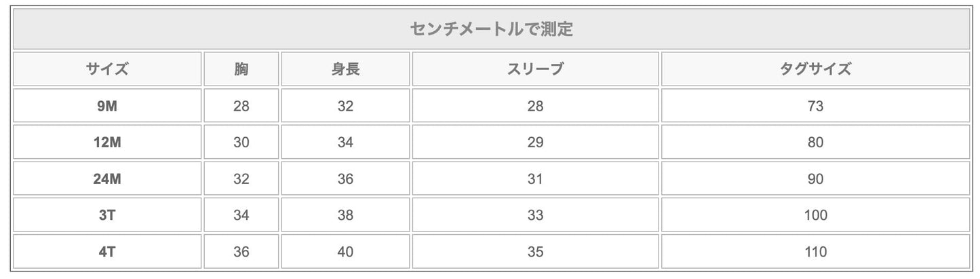The image size is (980, 279).
Task: Click the センチメートルで測定 table title
Action: 491,29
